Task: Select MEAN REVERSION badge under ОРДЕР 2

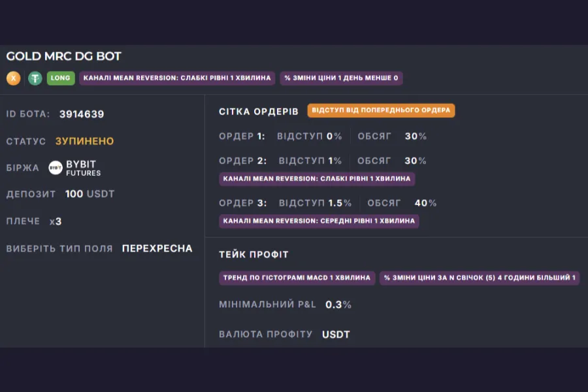Action: [x=316, y=179]
